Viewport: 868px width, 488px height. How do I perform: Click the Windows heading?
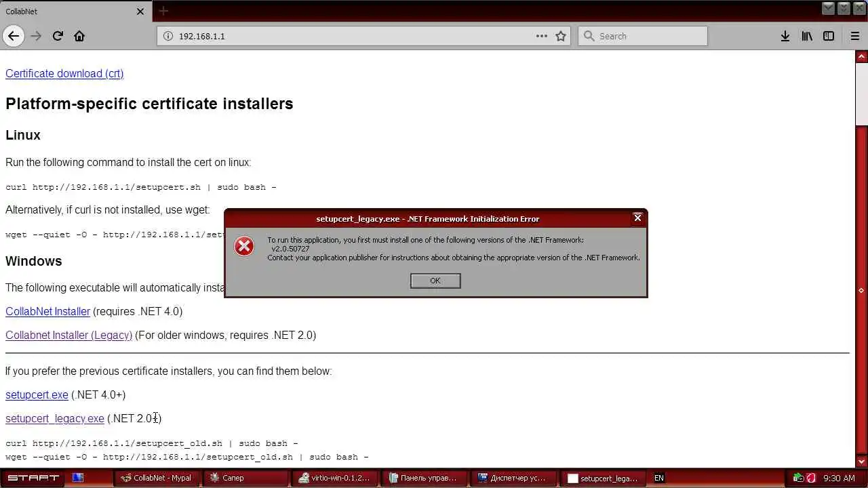tap(34, 261)
